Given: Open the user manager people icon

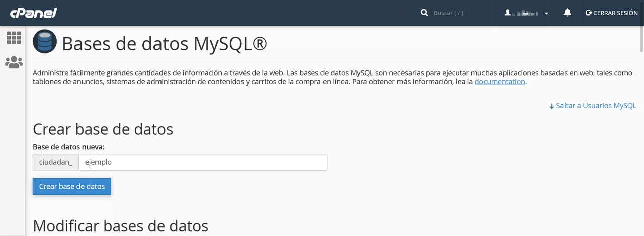Looking at the screenshot, I should 14,62.
